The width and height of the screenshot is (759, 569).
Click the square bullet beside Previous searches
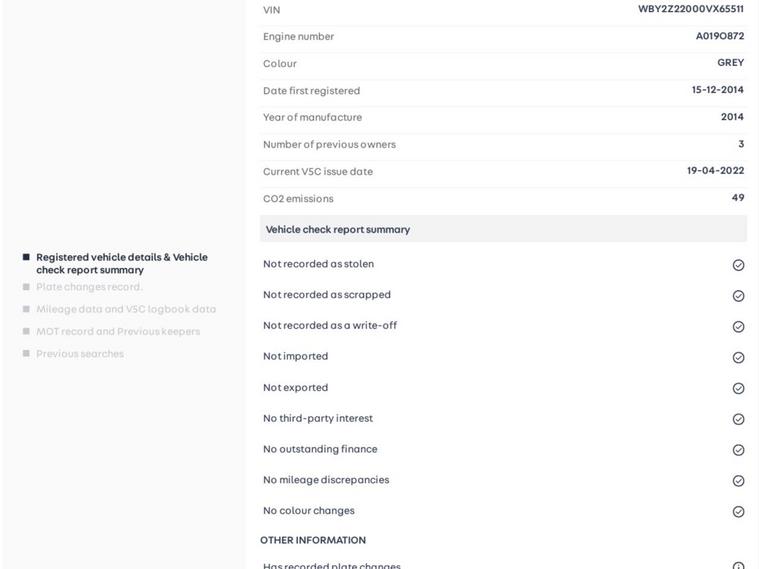click(26, 354)
